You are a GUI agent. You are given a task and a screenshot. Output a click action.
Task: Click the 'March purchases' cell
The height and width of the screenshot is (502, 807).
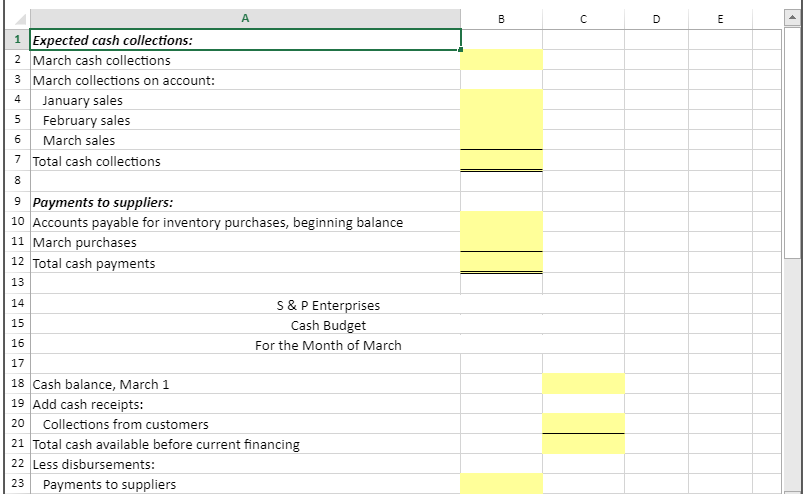tap(245, 242)
